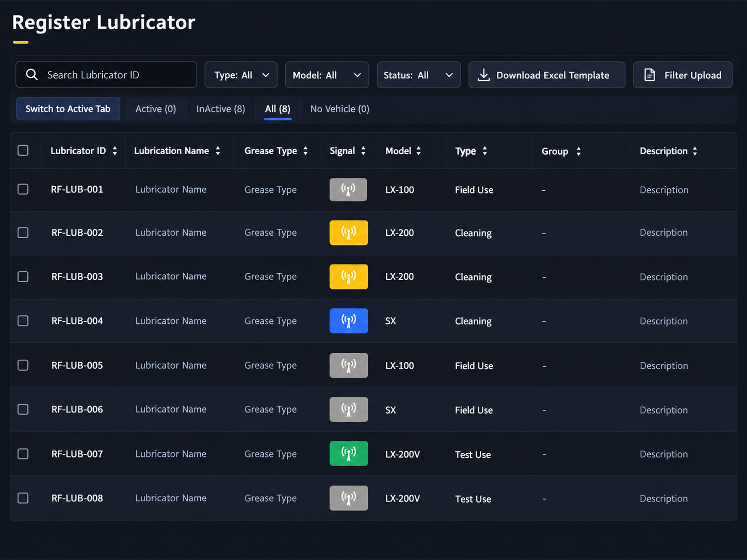Click the yellow signal icon for RF-LUB-002

pos(349,233)
